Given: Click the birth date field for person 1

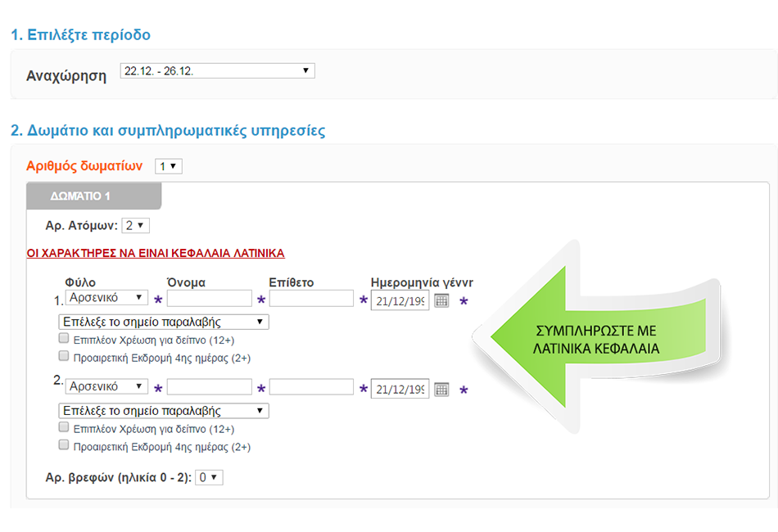Looking at the screenshot, I should tap(400, 300).
